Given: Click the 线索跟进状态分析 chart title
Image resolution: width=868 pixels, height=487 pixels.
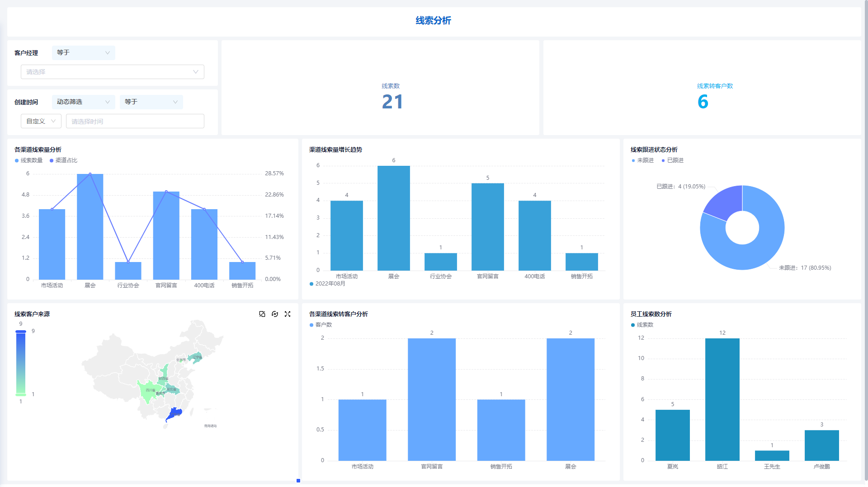Looking at the screenshot, I should click(x=654, y=150).
